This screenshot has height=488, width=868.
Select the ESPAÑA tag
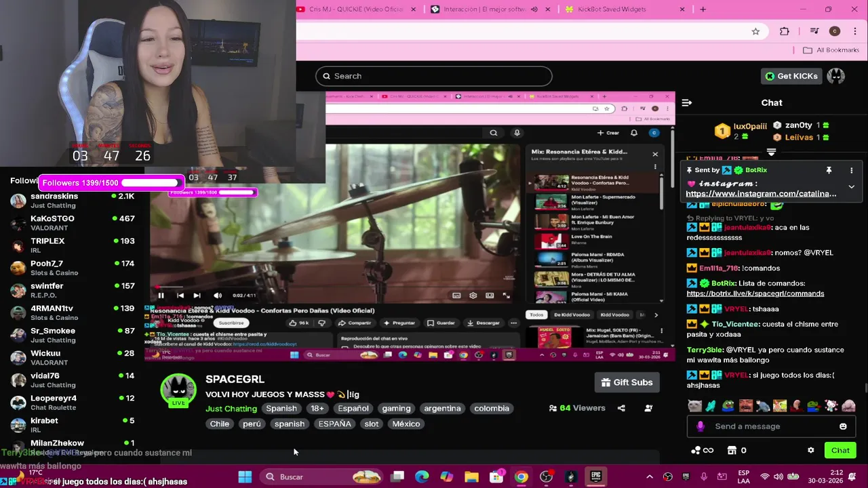[335, 424]
